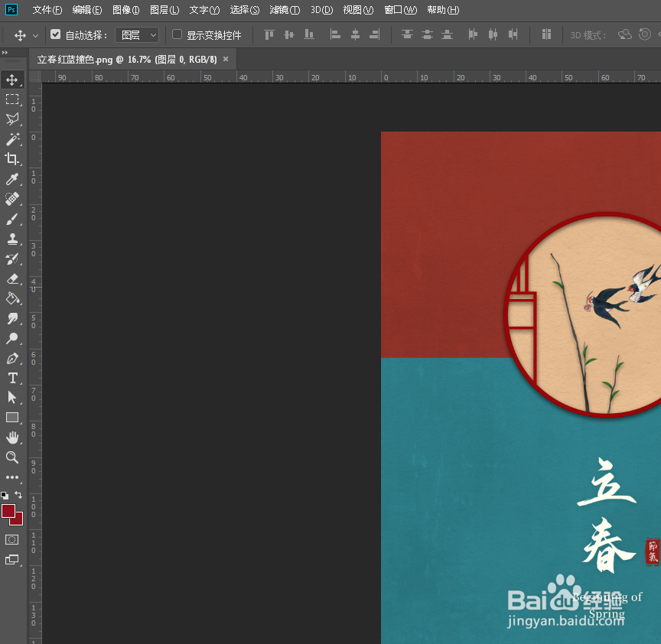
Task: Enable Show Transform Controls checkbox (显示变换控件)
Action: (177, 34)
